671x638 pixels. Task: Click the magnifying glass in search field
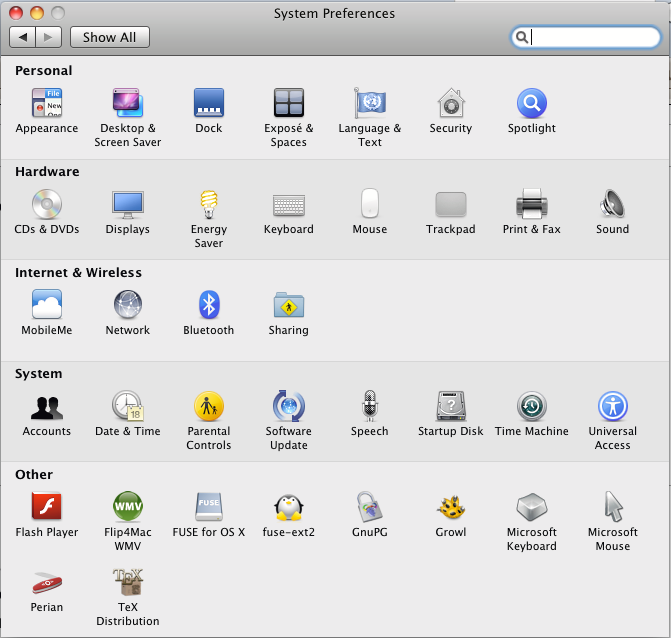click(521, 37)
